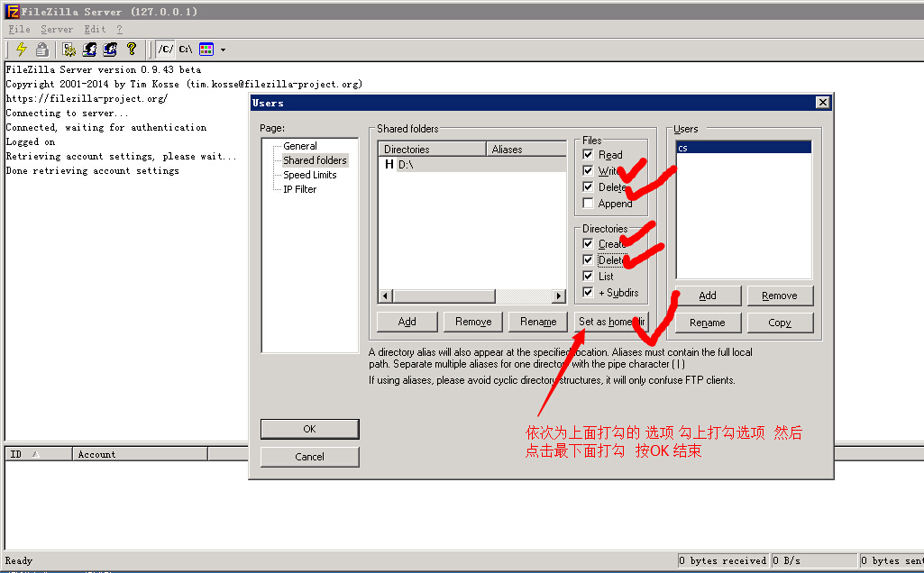The image size is (924, 573).
Task: Open the Users editor toolbar icon
Action: [89, 50]
